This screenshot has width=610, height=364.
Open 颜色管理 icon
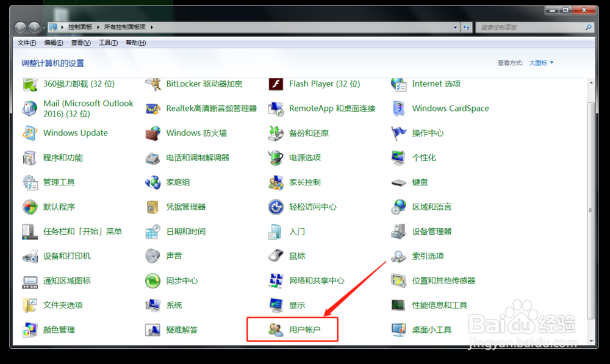[x=30, y=330]
